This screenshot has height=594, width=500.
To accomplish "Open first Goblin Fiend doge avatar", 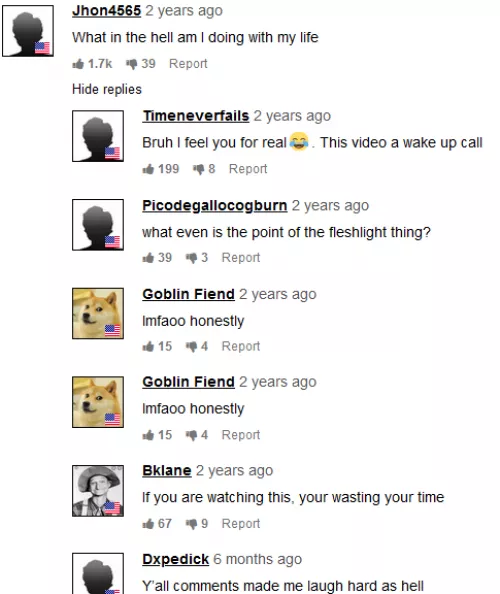I will (98, 313).
